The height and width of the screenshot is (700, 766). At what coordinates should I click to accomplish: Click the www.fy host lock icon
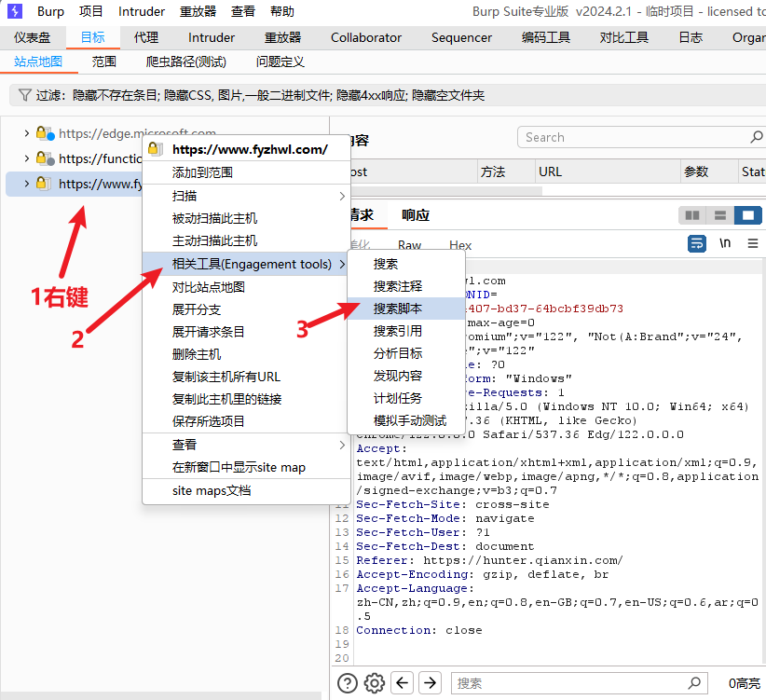click(x=44, y=184)
